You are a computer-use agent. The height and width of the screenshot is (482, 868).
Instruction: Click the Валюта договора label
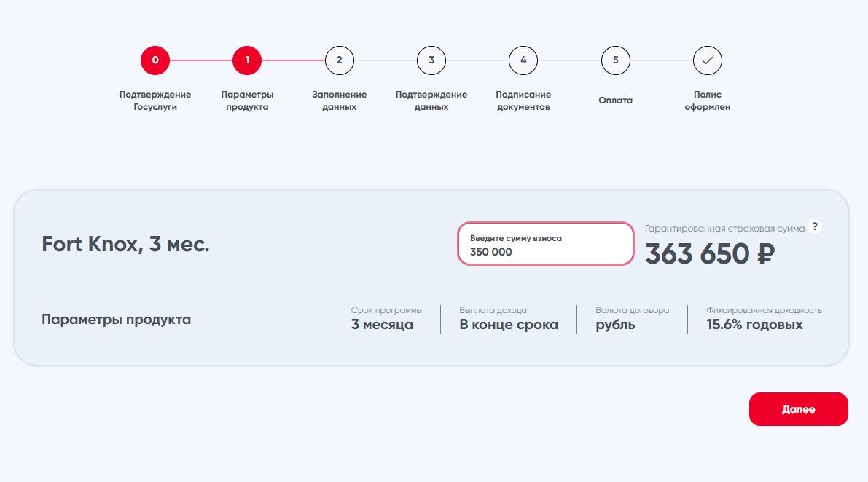[x=632, y=310]
